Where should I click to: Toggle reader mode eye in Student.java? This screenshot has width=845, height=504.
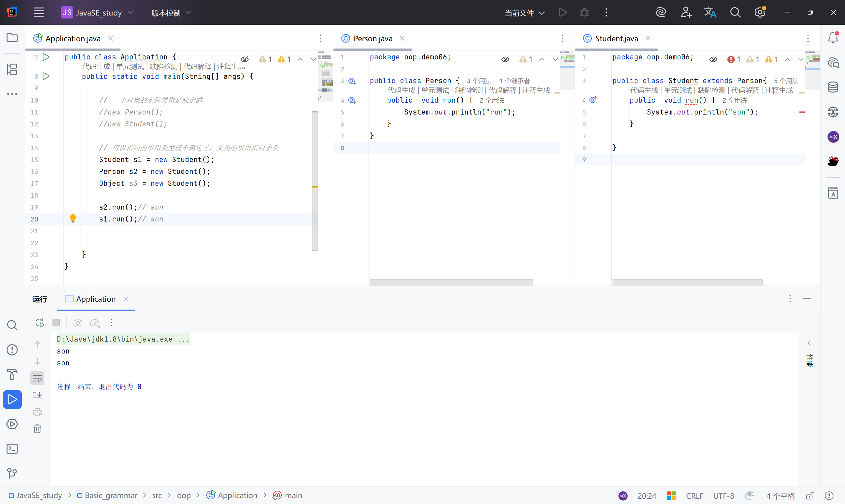coord(713,59)
